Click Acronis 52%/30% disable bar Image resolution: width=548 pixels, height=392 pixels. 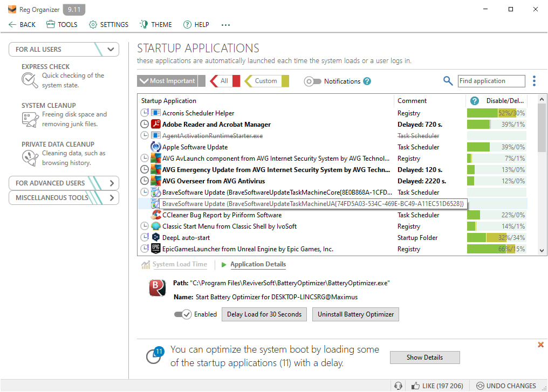[496, 113]
